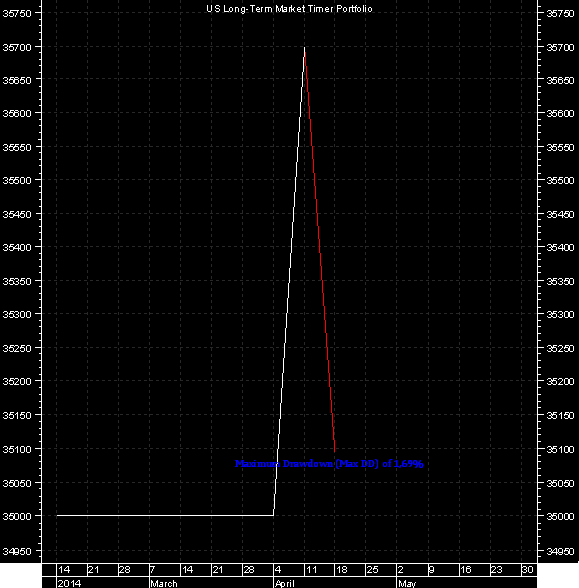Pick the 35050 label on right axis
579x588 pixels.
coord(560,483)
